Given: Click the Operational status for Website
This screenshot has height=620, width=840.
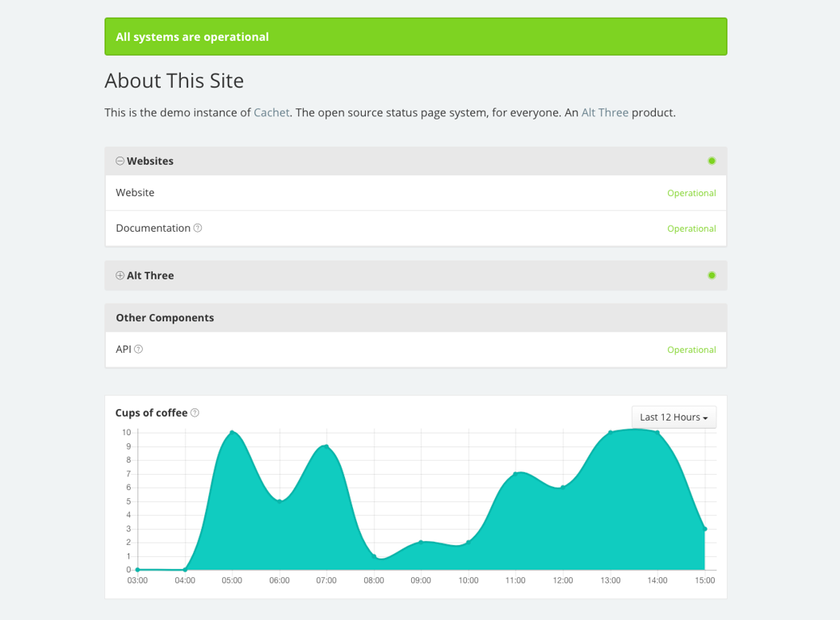Looking at the screenshot, I should click(x=691, y=192).
